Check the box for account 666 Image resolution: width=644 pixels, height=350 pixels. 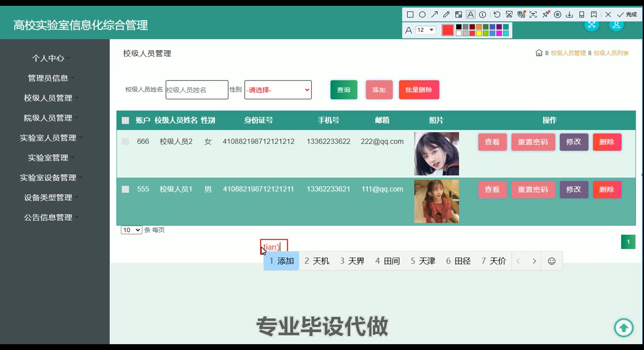coord(125,141)
